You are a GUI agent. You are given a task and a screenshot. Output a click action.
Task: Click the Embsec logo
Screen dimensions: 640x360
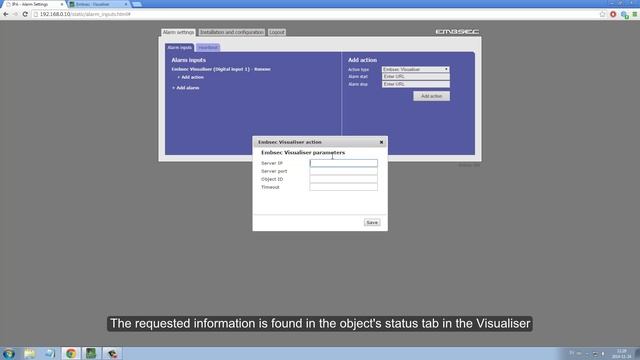pyautogui.click(x=457, y=32)
